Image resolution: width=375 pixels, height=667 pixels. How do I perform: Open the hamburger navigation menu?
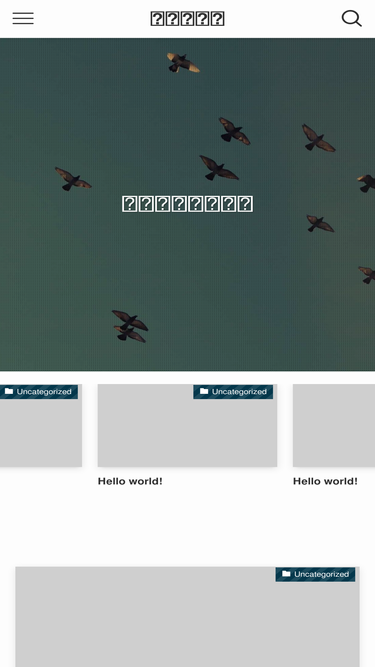click(23, 18)
